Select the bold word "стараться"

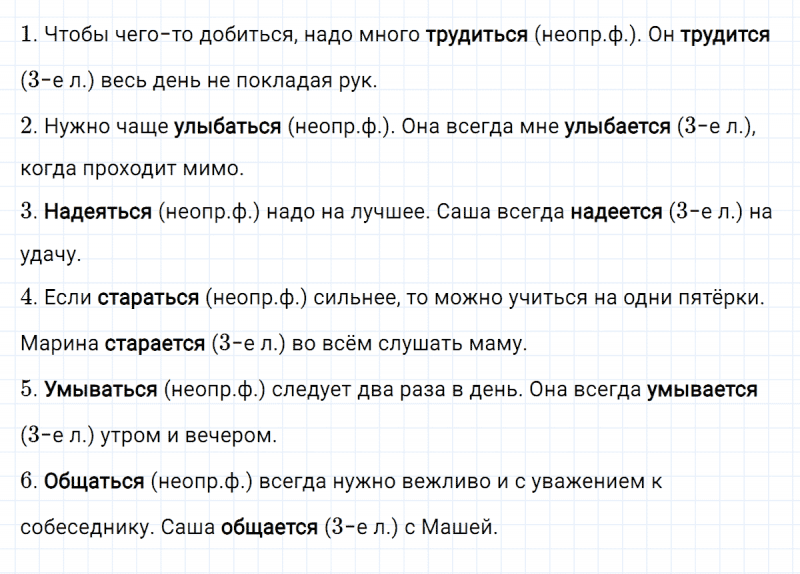pos(149,299)
